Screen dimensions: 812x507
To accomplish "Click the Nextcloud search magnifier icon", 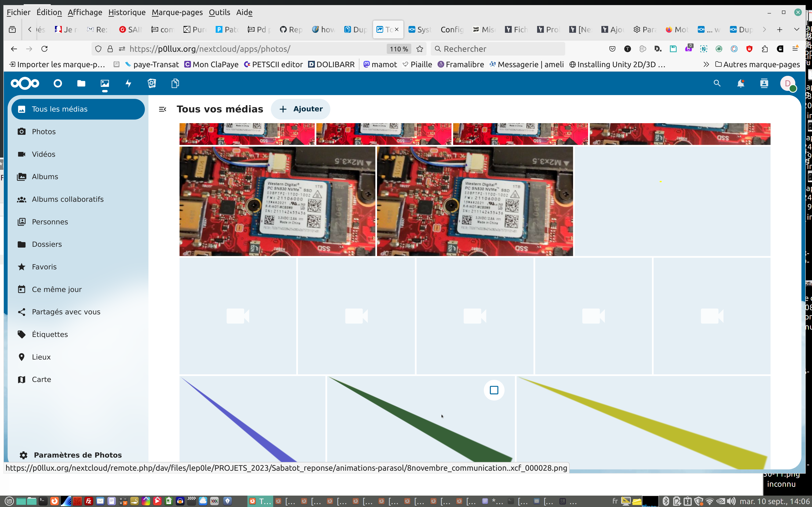I will [x=717, y=83].
